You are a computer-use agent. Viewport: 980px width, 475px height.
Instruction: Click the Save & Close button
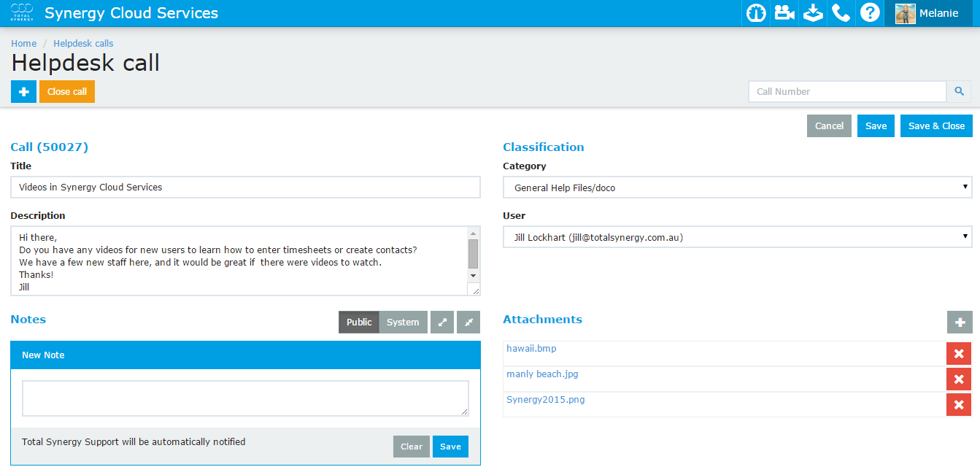936,126
